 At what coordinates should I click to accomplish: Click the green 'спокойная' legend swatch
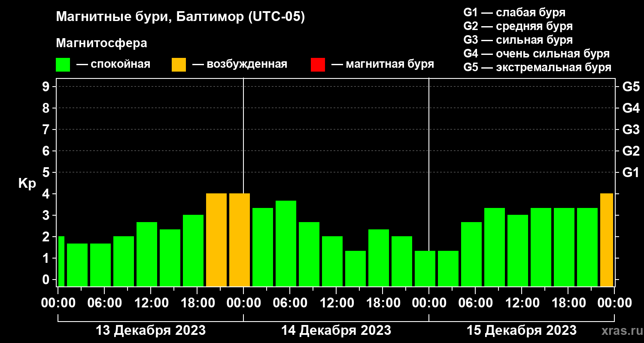(63, 65)
